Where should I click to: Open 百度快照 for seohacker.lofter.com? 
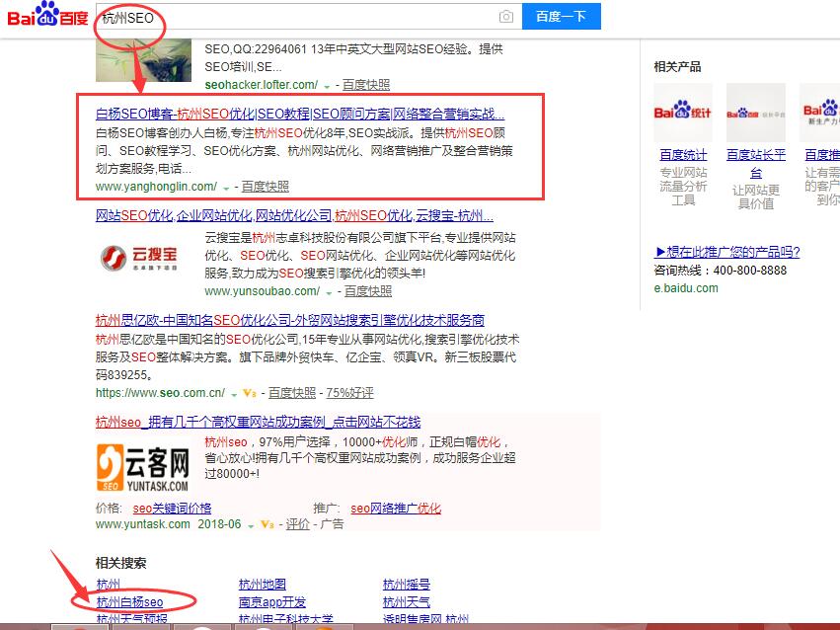[366, 85]
